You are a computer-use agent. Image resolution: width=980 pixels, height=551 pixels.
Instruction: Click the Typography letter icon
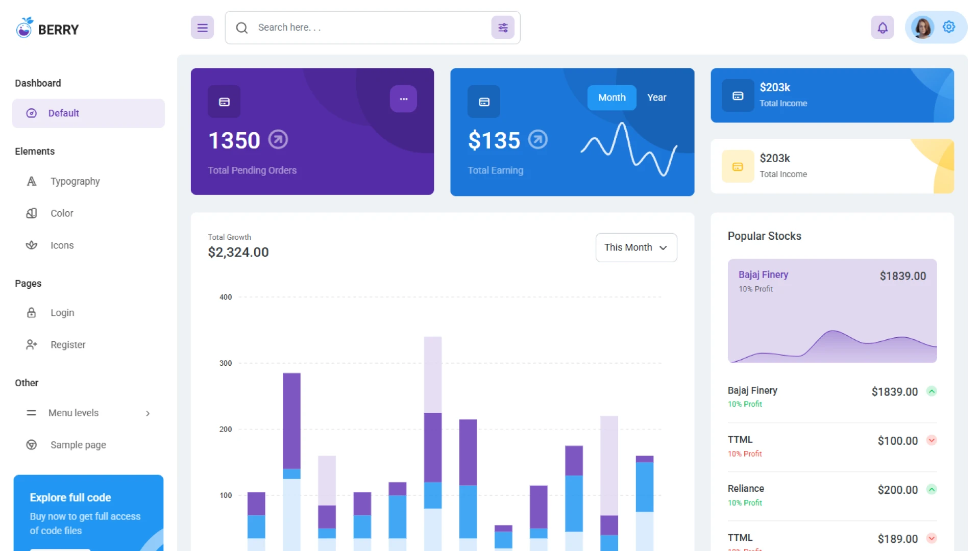coord(32,181)
